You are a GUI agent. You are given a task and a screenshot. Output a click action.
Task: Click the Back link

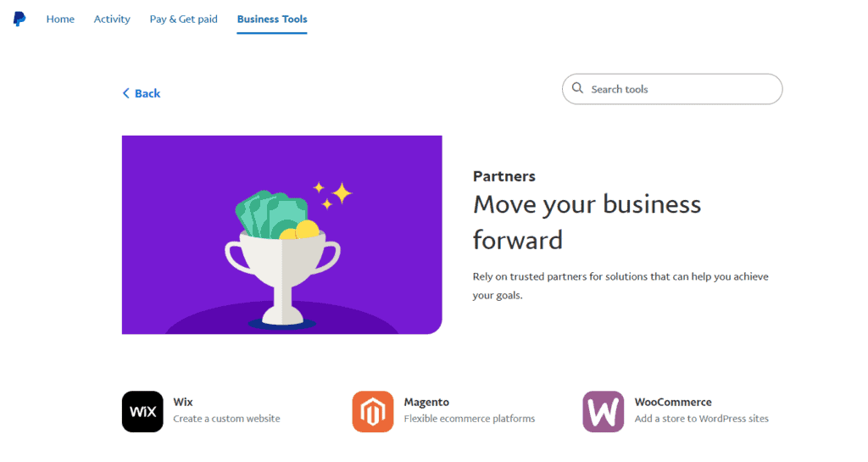[x=142, y=93]
